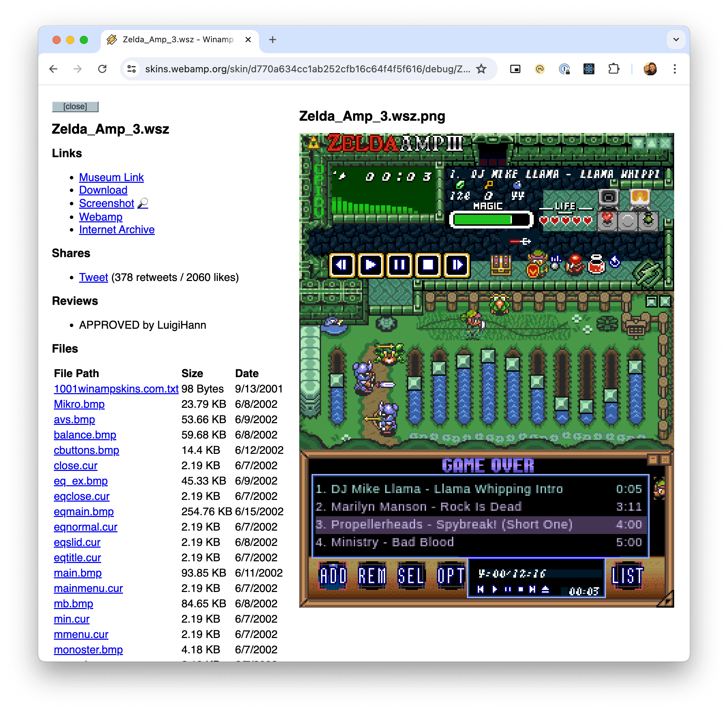Click the O in the vertical OPIDV clutter bar

coord(319,170)
